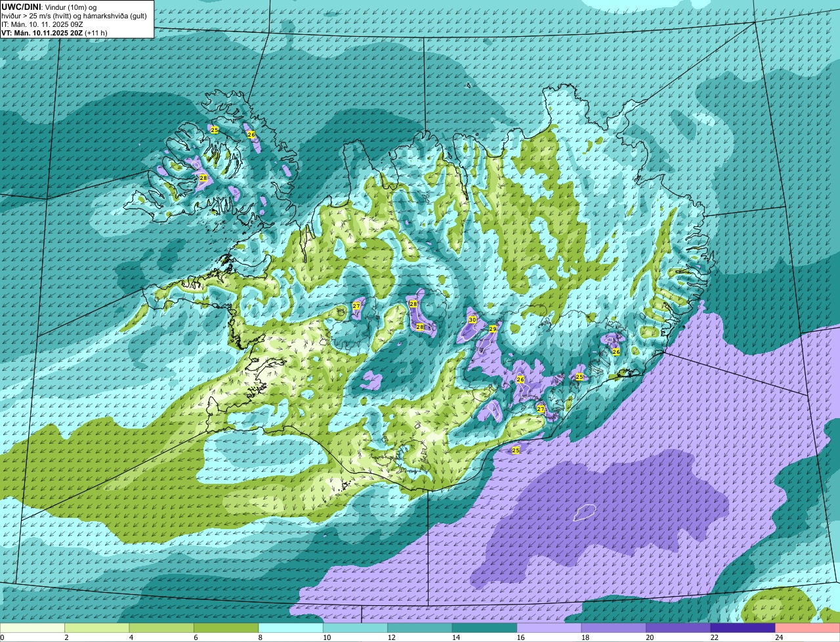Click the 30 m/s peak gust marker

coord(472,320)
